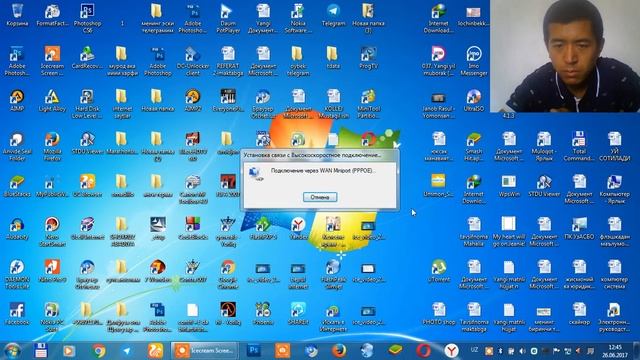This screenshot has height=360, width=640.
Task: Select the DAEMON Tools Lite desktop icon
Action: [17, 275]
